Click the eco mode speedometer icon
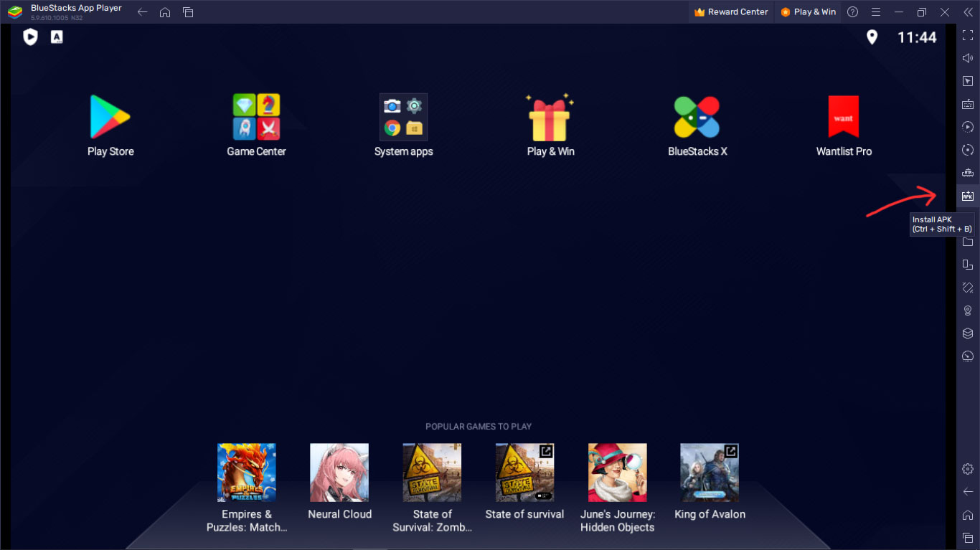 (968, 356)
